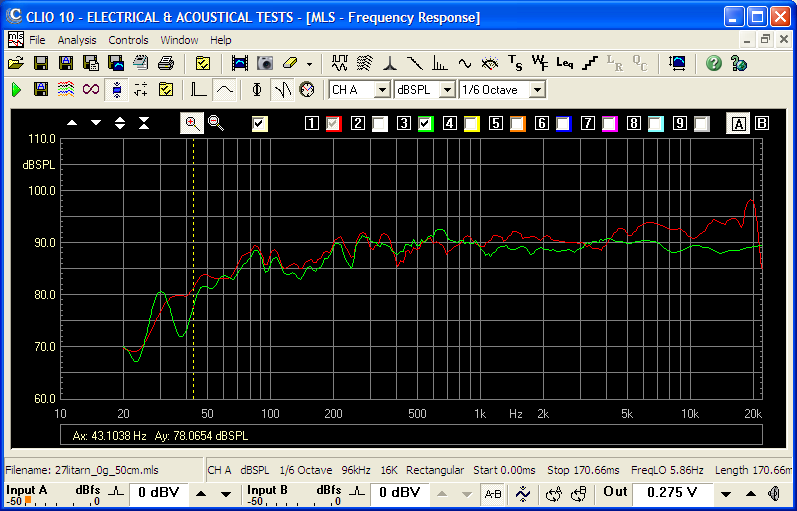
Task: Open the waterfall analysis icon
Action: tap(364, 64)
